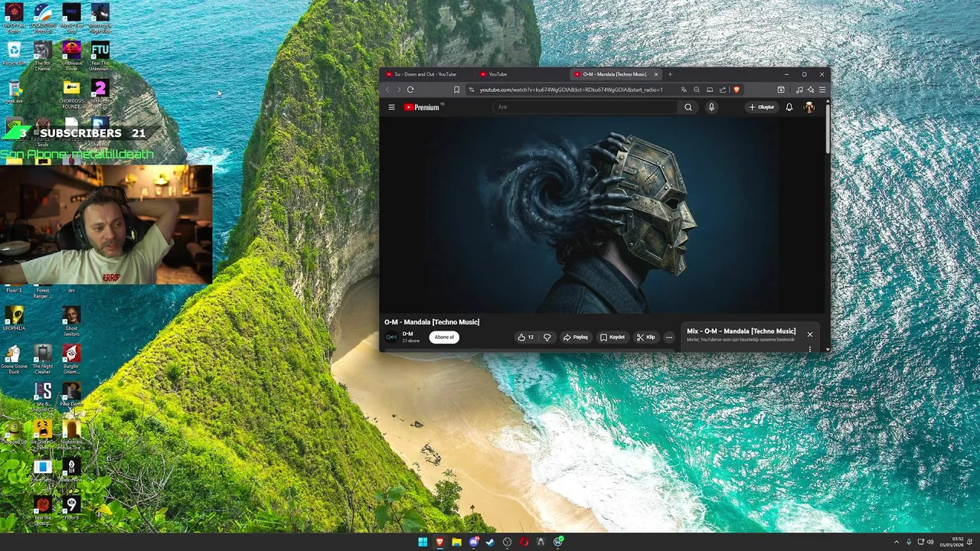Image resolution: width=980 pixels, height=551 pixels.
Task: Go forward in browser history
Action: (398, 90)
